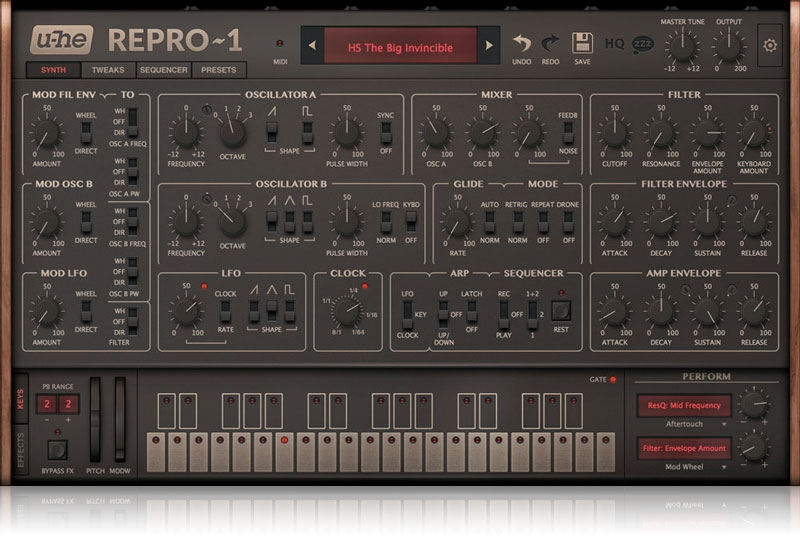800x536 pixels.
Task: Save the preset with the floppy disk icon
Action: tap(581, 43)
